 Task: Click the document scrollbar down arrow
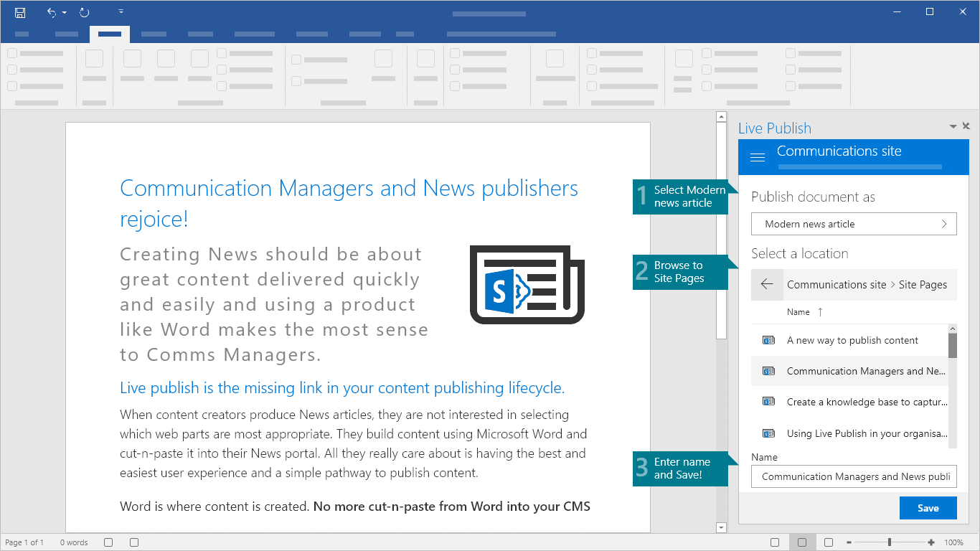(721, 527)
